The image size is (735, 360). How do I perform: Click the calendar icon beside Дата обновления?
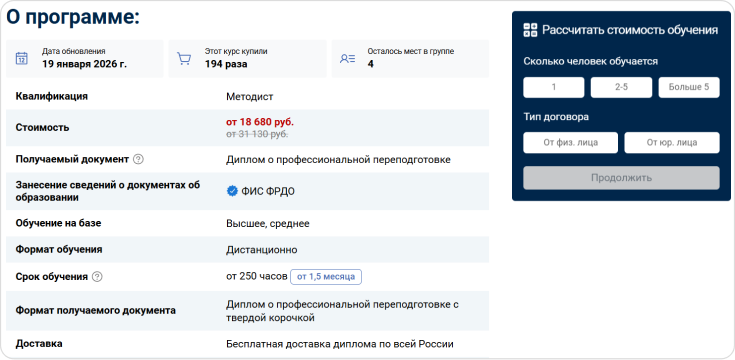[x=22, y=59]
